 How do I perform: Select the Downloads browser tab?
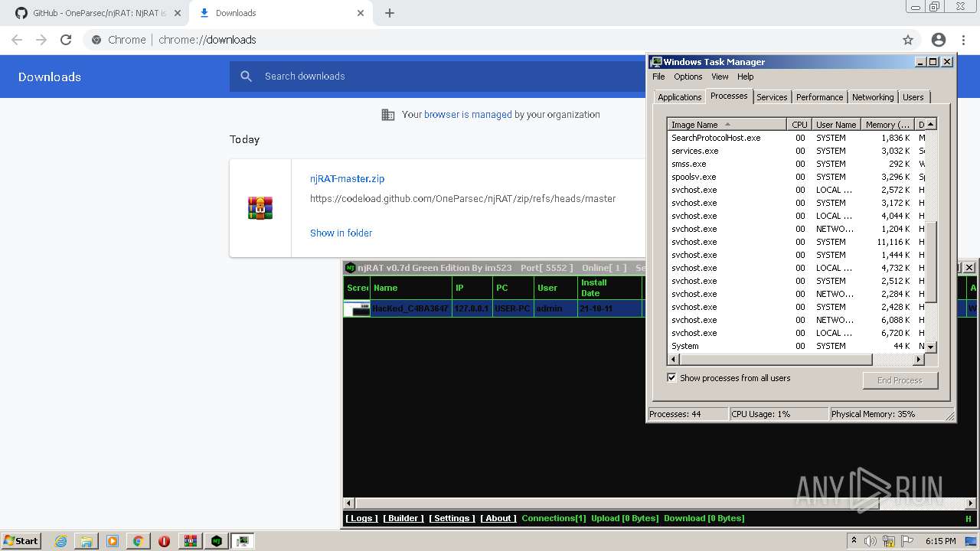pyautogui.click(x=280, y=13)
